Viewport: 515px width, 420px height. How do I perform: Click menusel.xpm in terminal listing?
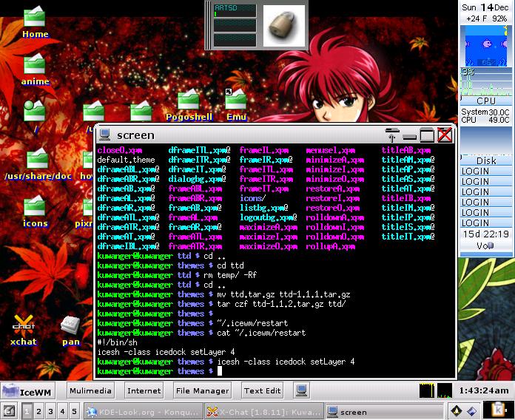(x=331, y=150)
